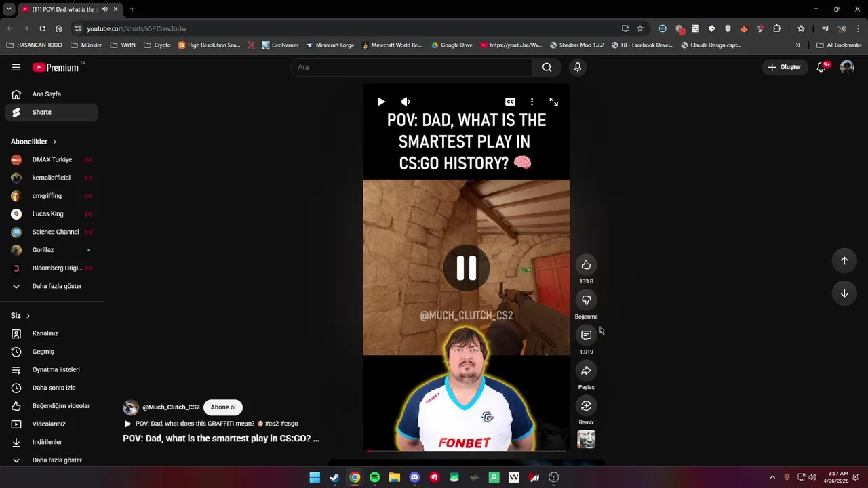Open Windows Start menu
This screenshot has height=488, width=868.
pyautogui.click(x=315, y=478)
